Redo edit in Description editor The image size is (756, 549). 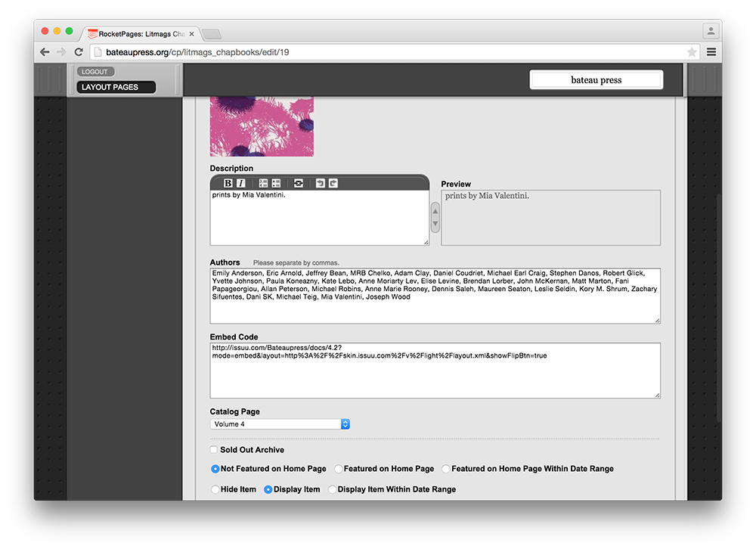333,183
